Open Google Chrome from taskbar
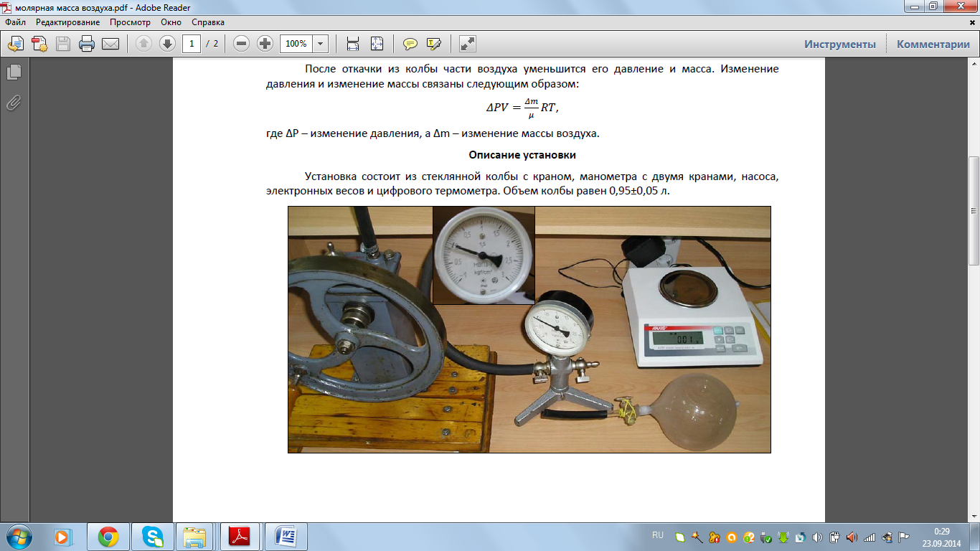Viewport: 980px width, 551px height. (108, 537)
